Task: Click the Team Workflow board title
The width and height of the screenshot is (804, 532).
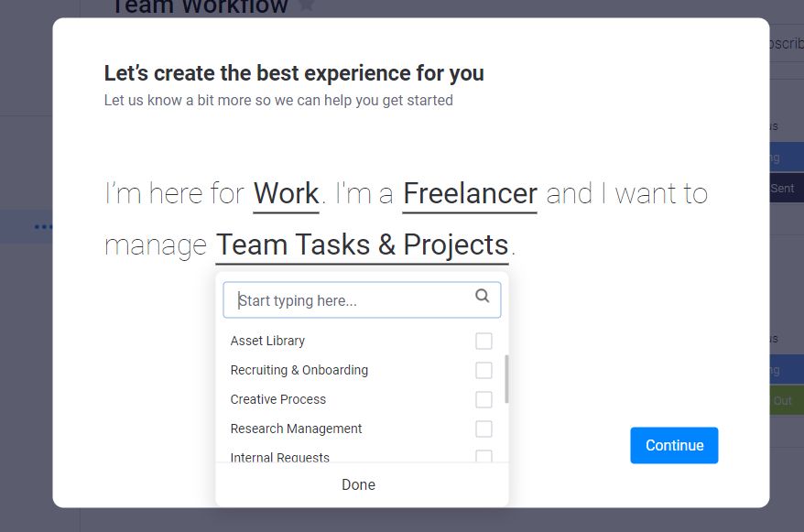Action: (197, 6)
